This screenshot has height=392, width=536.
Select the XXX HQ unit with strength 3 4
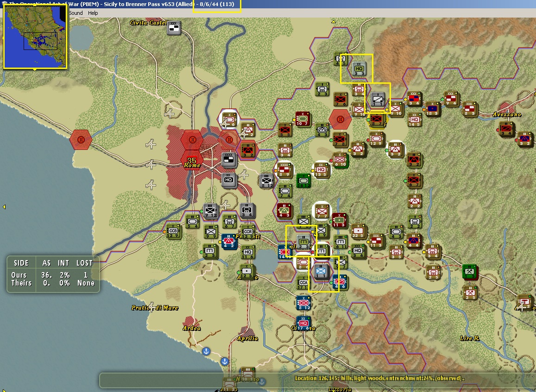358,251
